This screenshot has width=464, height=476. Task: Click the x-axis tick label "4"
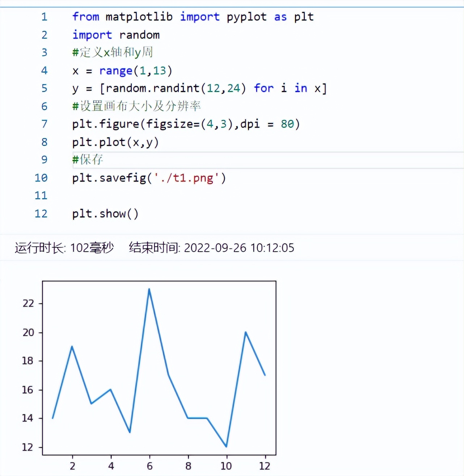pyautogui.click(x=111, y=466)
